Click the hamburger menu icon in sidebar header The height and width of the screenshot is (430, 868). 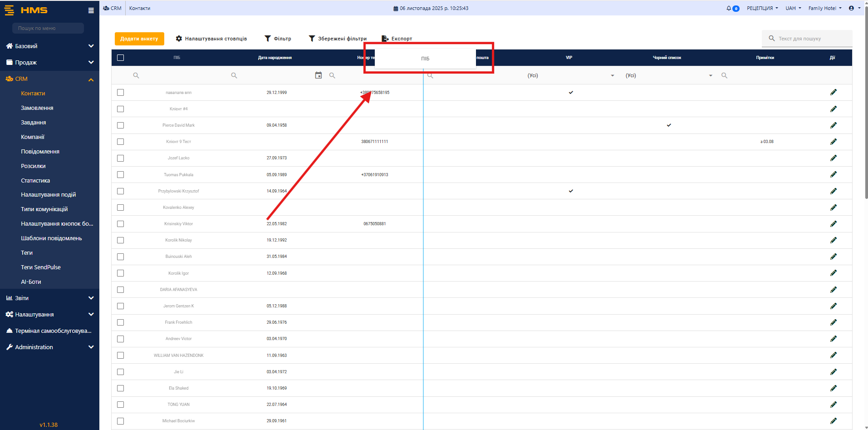pos(91,10)
